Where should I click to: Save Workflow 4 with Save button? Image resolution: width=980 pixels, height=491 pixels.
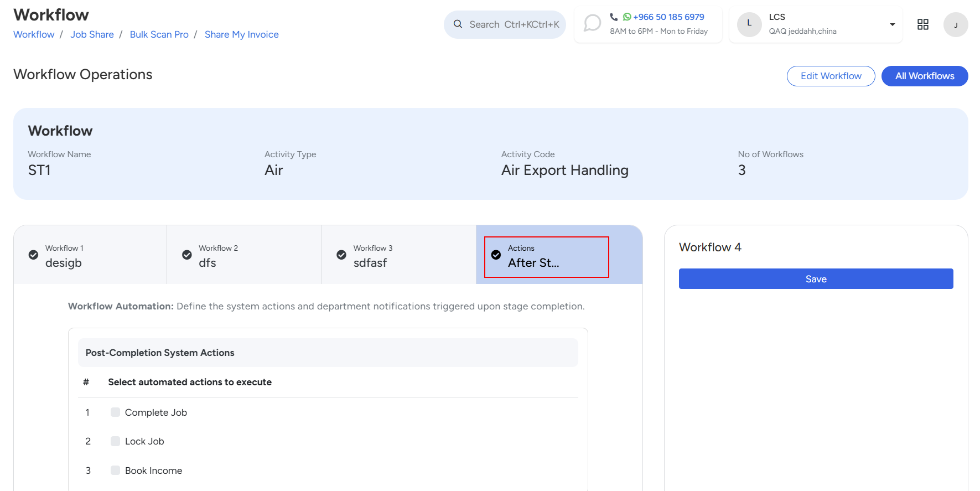coord(816,278)
